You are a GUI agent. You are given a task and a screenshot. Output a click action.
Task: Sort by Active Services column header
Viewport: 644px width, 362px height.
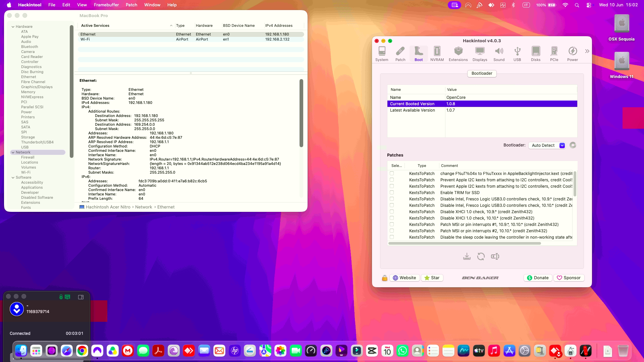127,25
